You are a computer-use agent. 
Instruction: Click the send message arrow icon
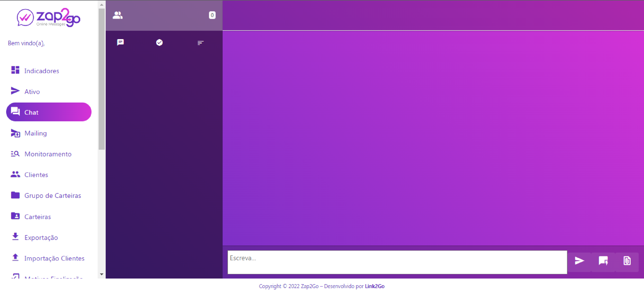click(579, 260)
